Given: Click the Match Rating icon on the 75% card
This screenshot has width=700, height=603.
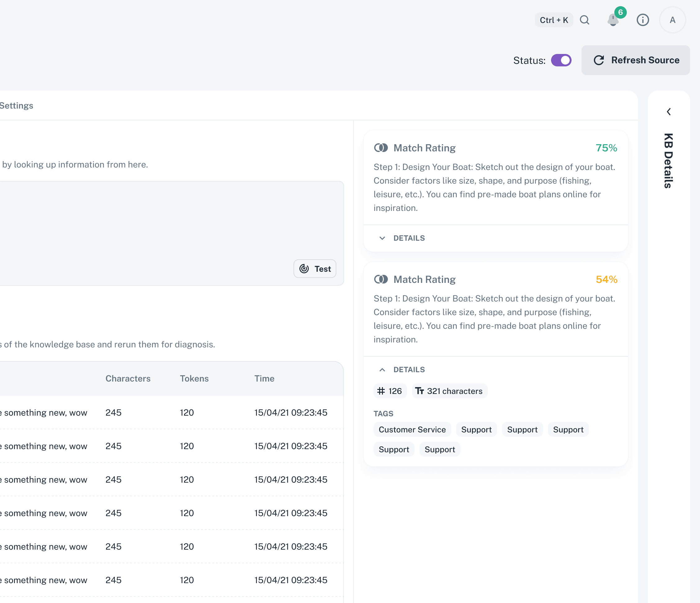Looking at the screenshot, I should tap(381, 148).
